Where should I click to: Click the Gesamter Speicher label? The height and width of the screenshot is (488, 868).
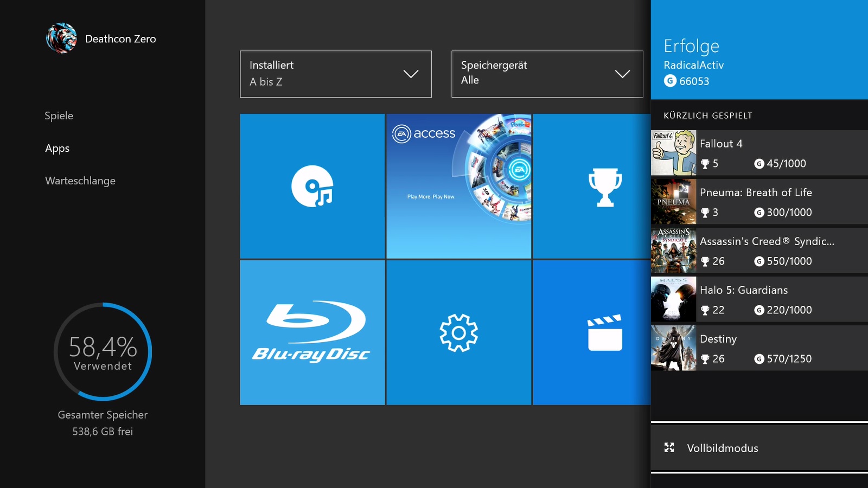click(103, 415)
